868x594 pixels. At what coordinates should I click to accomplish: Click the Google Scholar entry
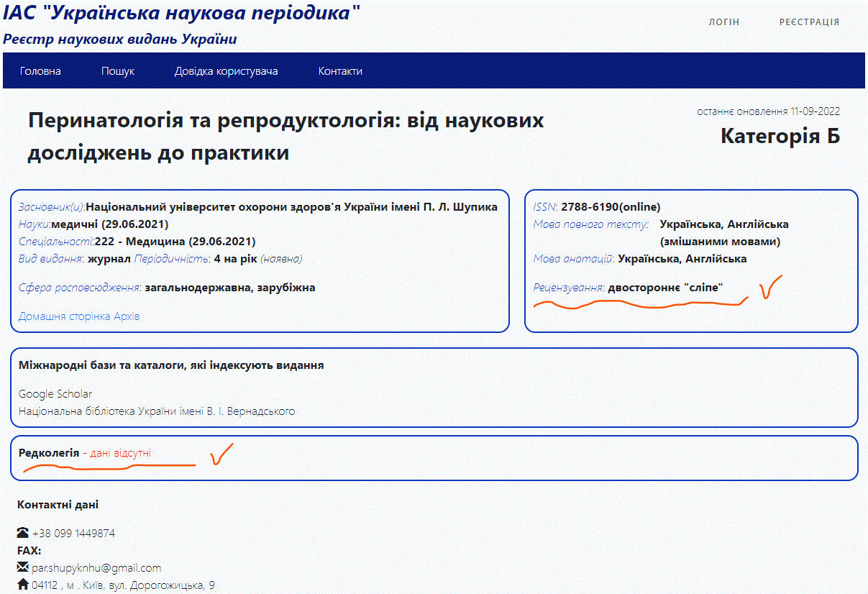coord(55,394)
